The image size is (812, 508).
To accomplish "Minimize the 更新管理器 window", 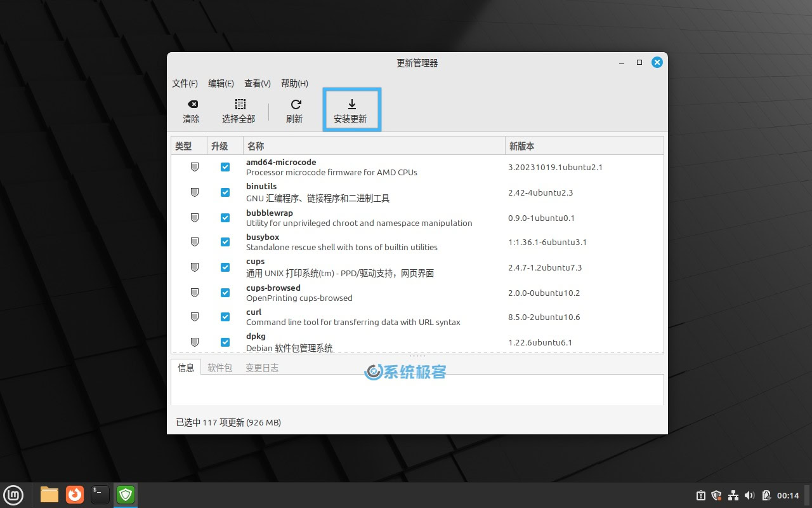I will tap(621, 62).
